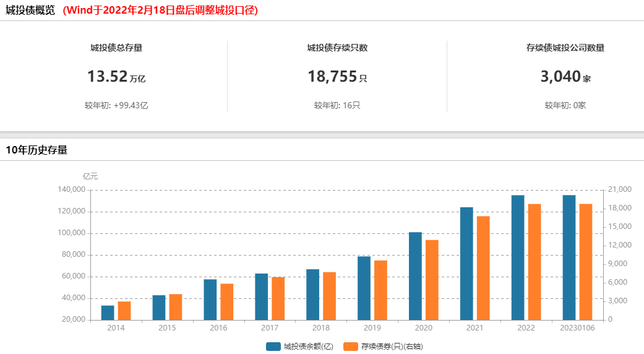The height and width of the screenshot is (354, 644).
Task: Select the blue 2022 bar
Action: click(518, 258)
